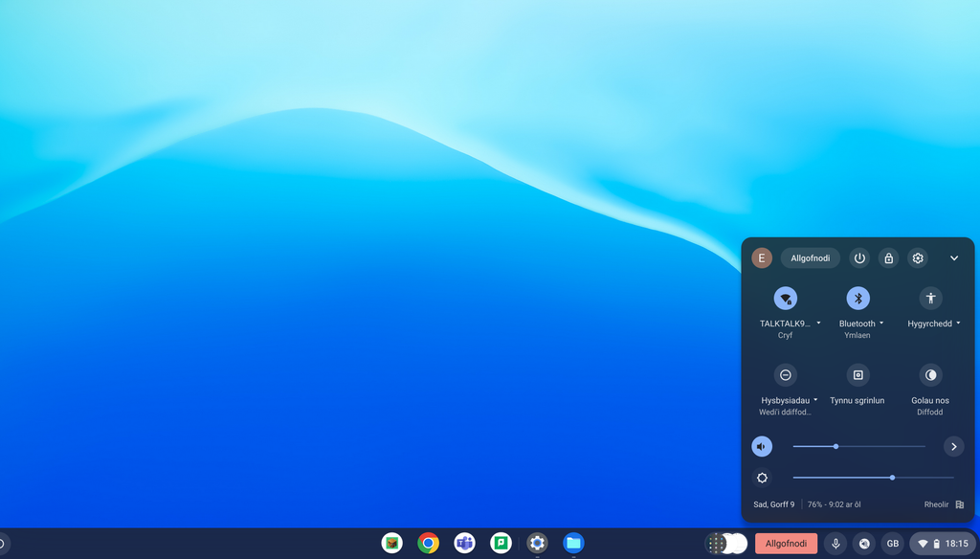Screen dimensions: 980x559
Task: Click the red Allgofnodi button on the shelf
Action: (x=786, y=544)
